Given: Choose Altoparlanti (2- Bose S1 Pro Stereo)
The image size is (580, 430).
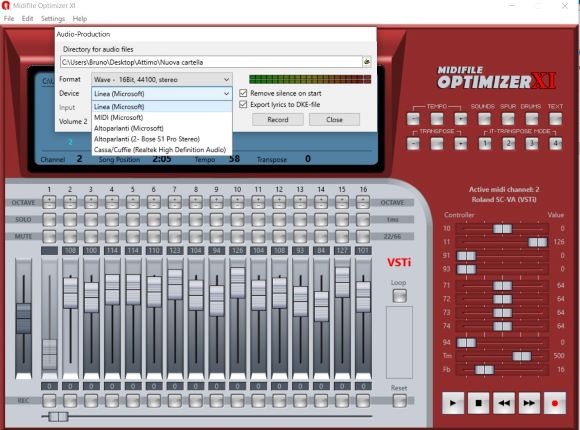Looking at the screenshot, I should pos(162,139).
